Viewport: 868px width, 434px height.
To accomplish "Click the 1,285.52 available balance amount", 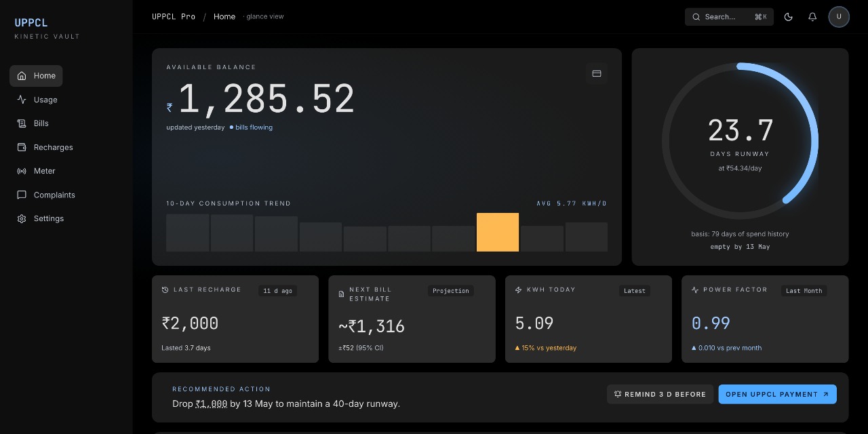I will point(266,99).
